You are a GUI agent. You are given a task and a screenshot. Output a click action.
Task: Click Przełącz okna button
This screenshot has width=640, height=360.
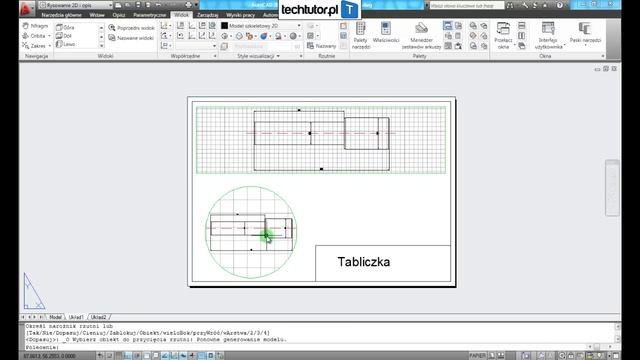click(x=503, y=36)
